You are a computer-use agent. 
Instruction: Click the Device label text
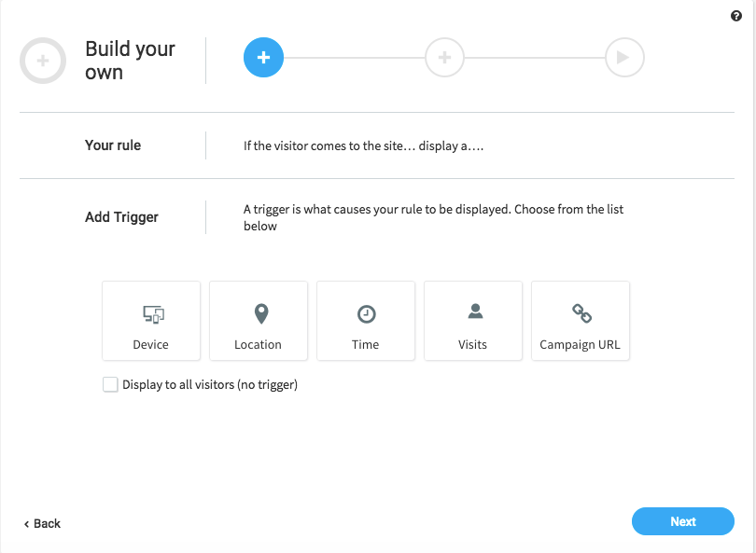(x=150, y=344)
